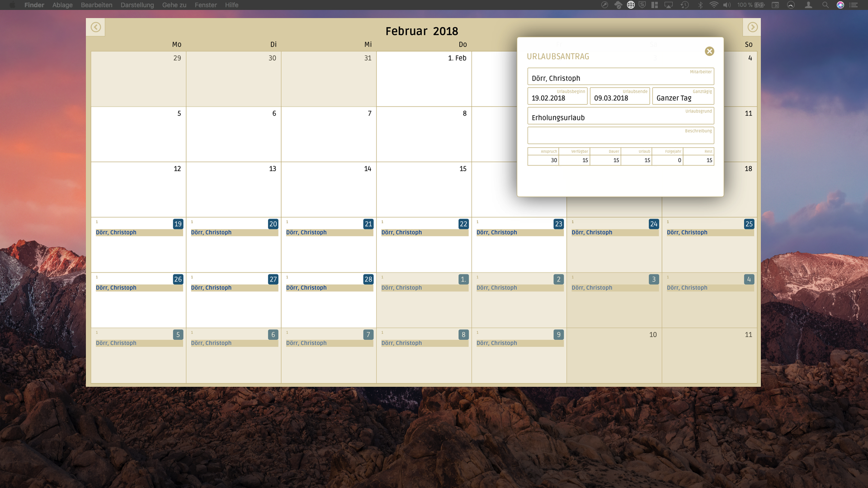This screenshot has height=488, width=868.
Task: Select the day badge 22
Action: 463,224
